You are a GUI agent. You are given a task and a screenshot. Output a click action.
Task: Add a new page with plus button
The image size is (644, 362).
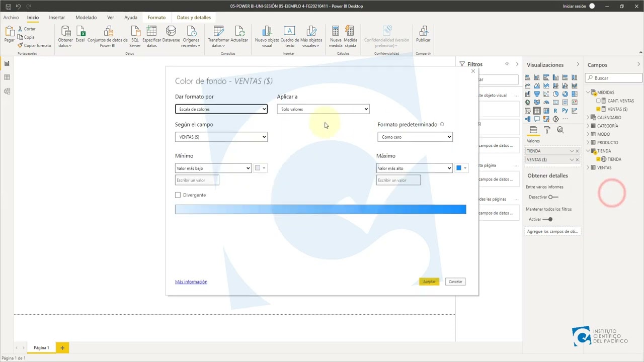[x=62, y=347]
